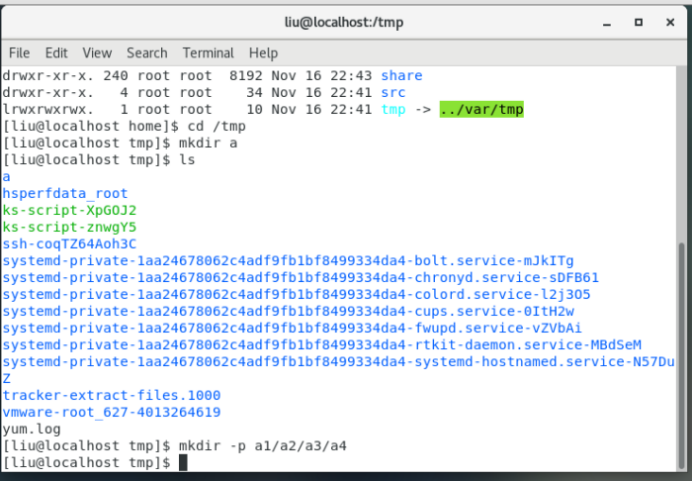
Task: Open the Search menu
Action: click(147, 53)
